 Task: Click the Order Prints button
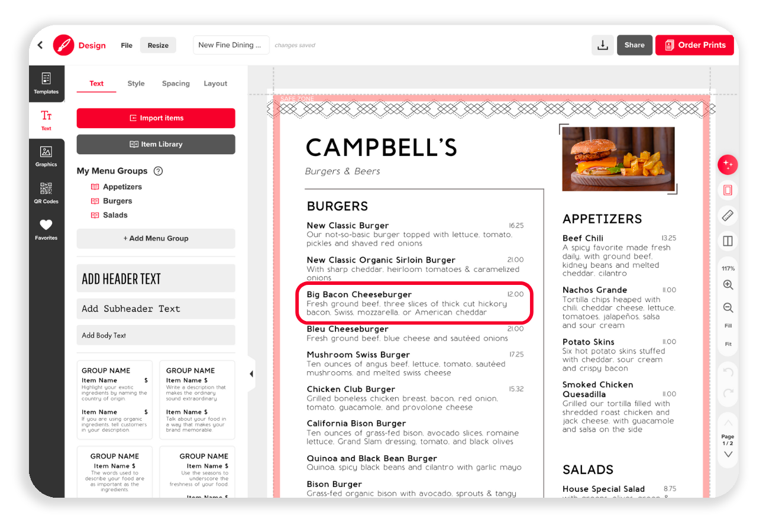(x=694, y=45)
